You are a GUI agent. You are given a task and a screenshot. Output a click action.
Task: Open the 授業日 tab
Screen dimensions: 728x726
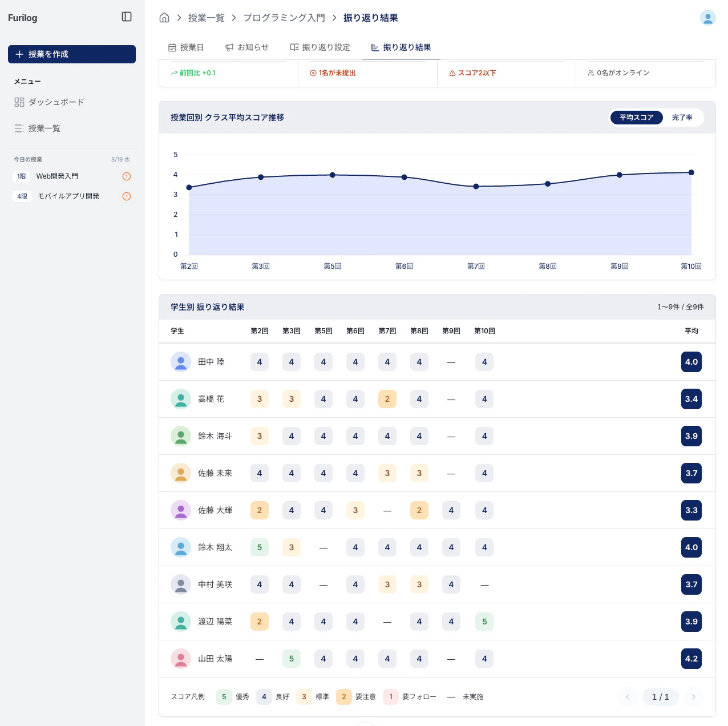[x=186, y=47]
